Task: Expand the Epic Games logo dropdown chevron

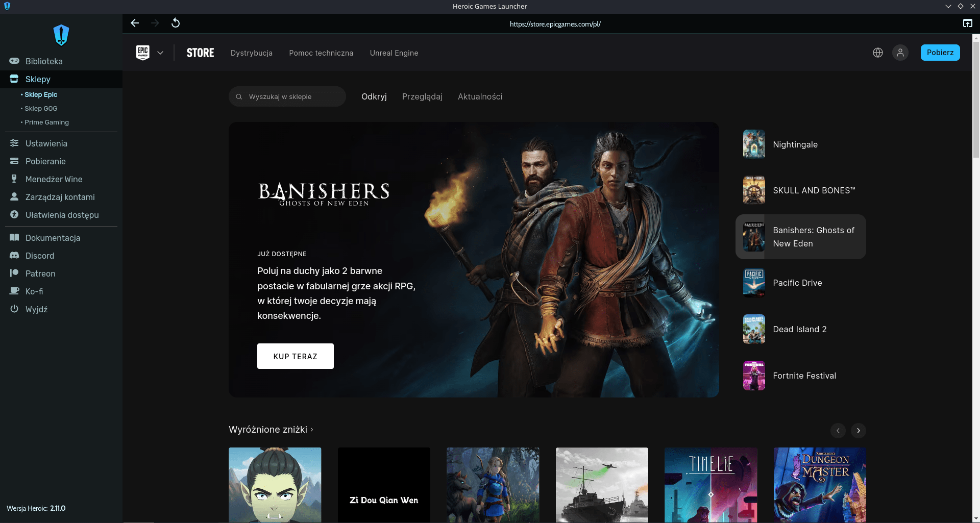Action: click(x=160, y=53)
